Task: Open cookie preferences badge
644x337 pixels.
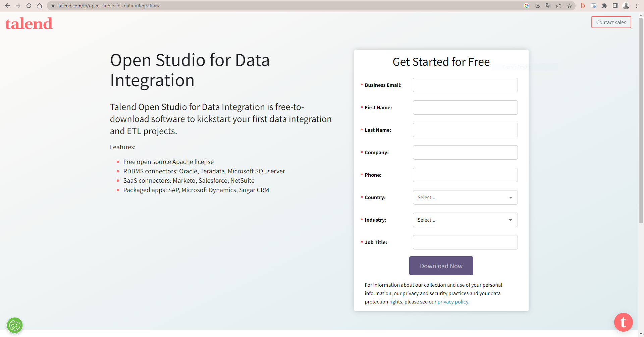Action: 15,325
